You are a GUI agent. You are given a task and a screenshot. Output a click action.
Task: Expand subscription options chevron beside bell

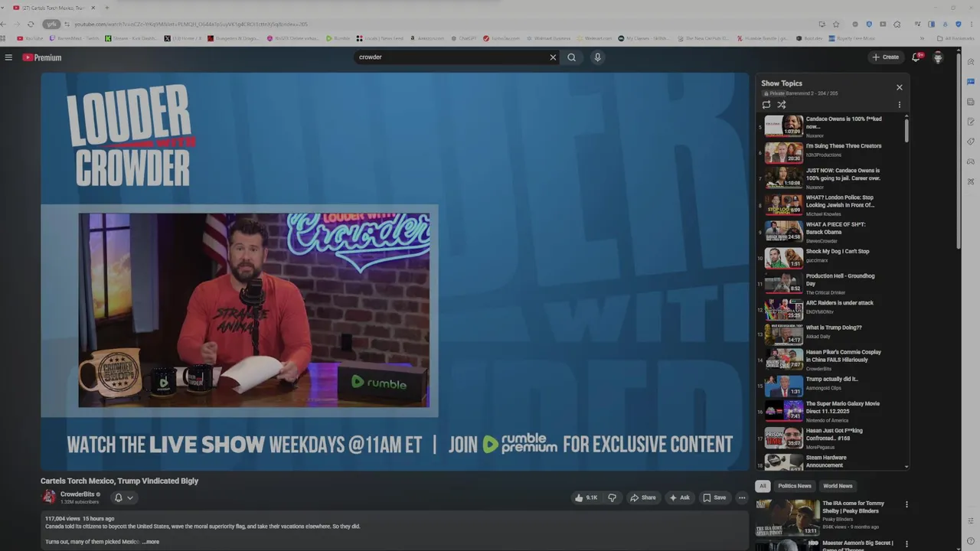tap(130, 497)
